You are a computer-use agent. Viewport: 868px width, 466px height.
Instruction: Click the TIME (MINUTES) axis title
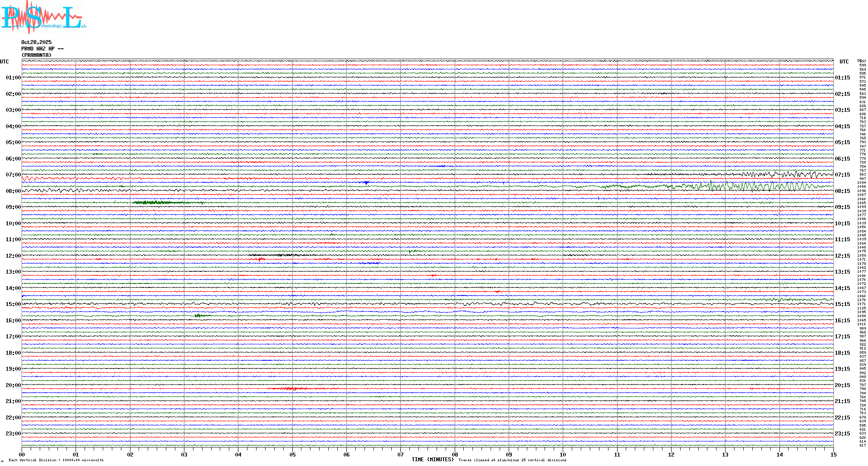coord(432,460)
